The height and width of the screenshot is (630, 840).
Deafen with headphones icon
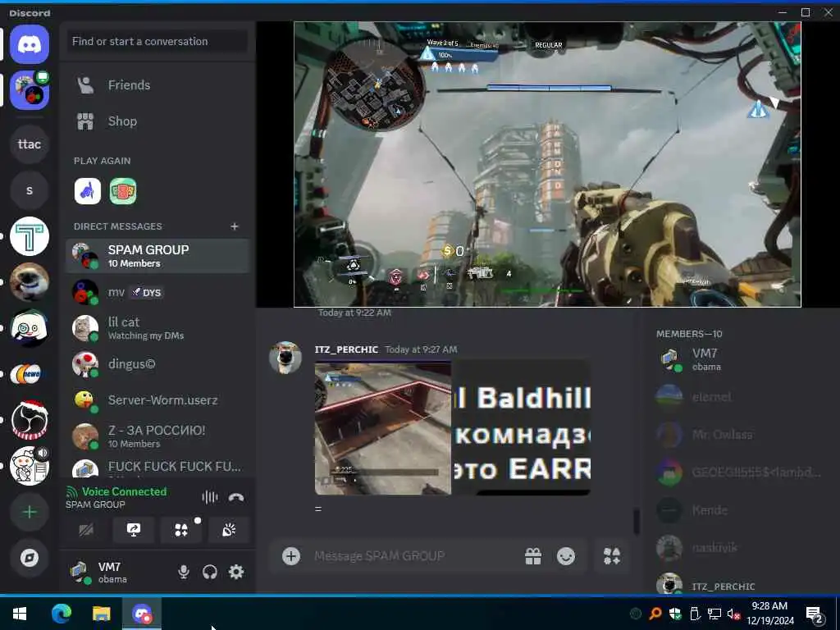coord(210,572)
